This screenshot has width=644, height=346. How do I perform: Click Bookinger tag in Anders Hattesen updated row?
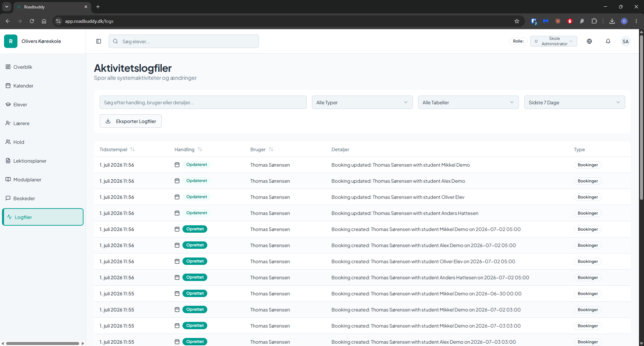coord(588,213)
